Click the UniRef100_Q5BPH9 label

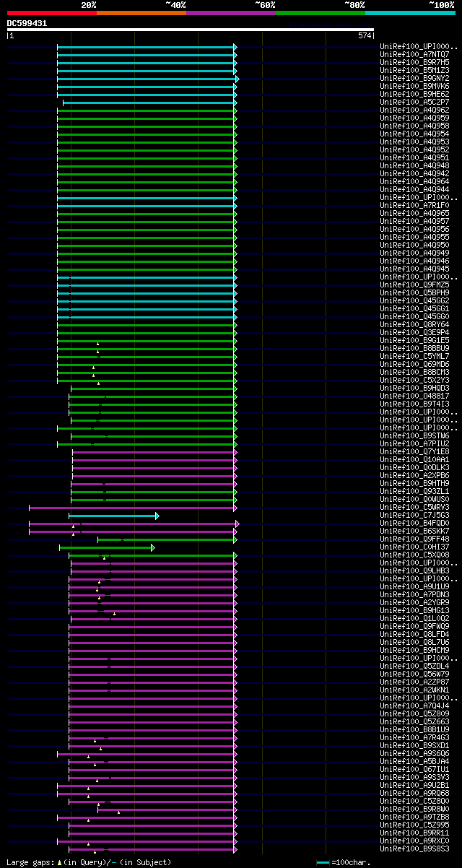coord(414,292)
